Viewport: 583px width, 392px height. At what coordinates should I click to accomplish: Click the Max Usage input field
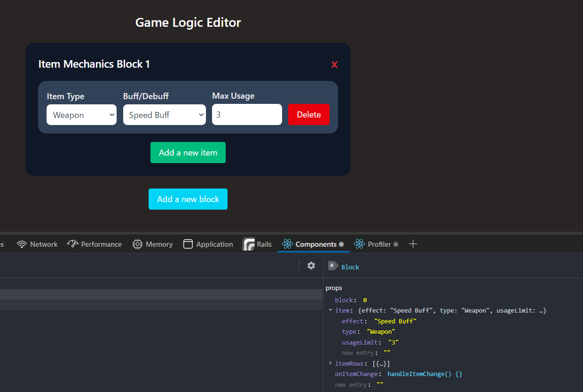point(247,115)
